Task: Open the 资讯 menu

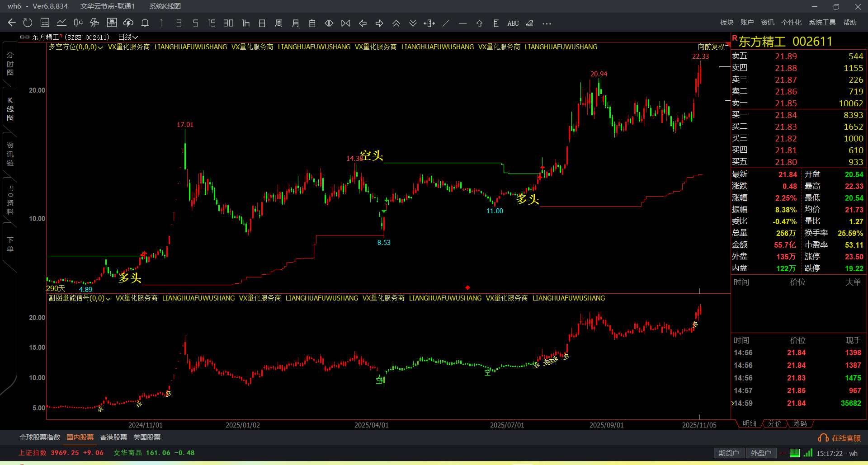Action: pos(768,23)
